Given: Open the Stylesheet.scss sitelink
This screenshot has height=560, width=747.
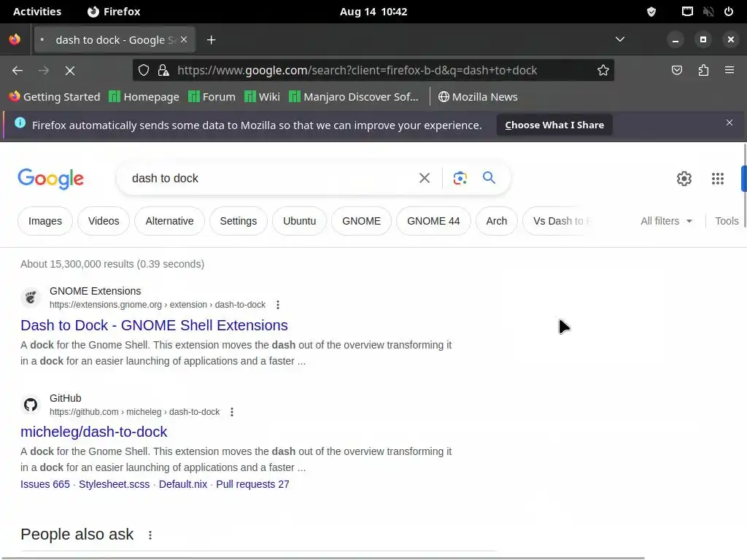Looking at the screenshot, I should pos(115,484).
